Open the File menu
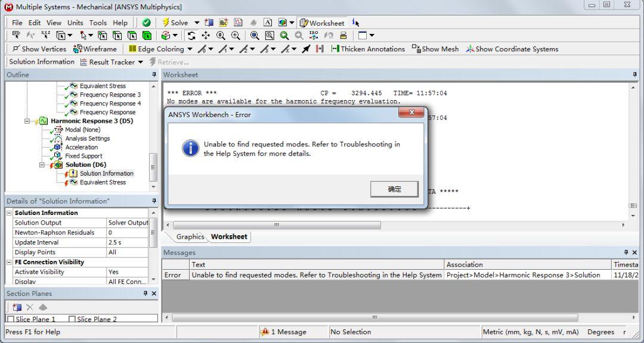Screen dimensions: 644x343 pos(17,23)
